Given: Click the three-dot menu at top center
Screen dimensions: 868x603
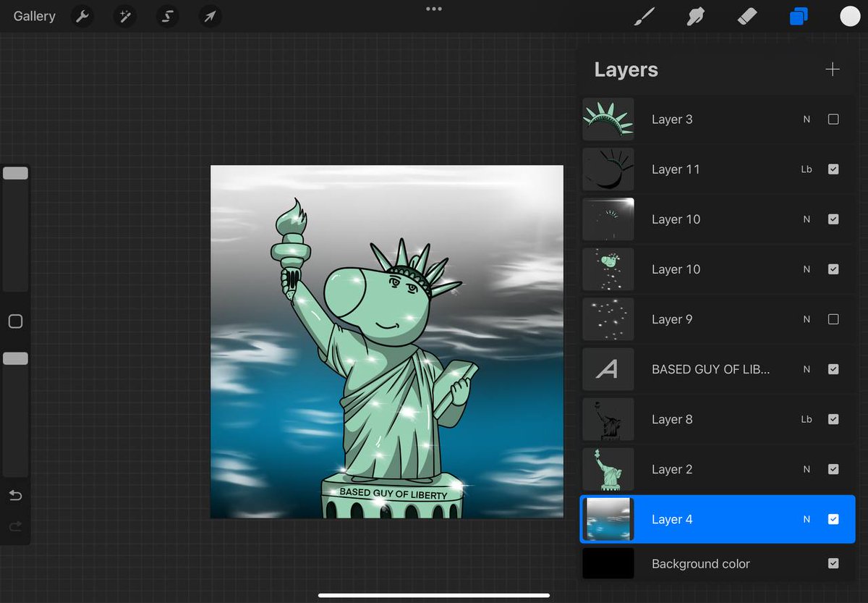Looking at the screenshot, I should (x=434, y=9).
